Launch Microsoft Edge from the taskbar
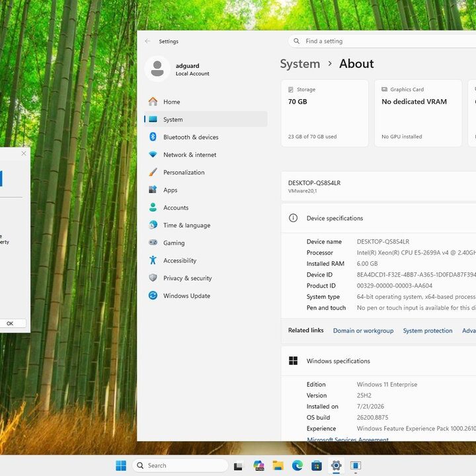Viewport: 476px width, 476px height. [x=297, y=465]
